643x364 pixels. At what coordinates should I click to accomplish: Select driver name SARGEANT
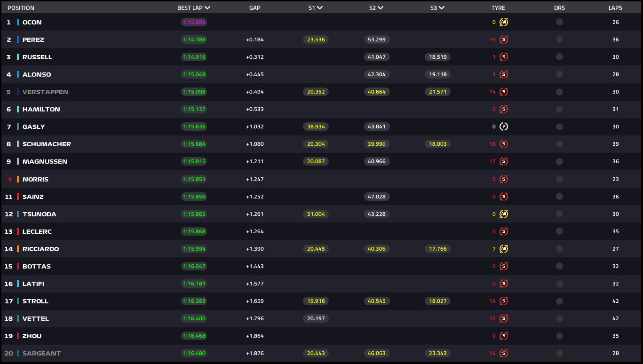42,353
